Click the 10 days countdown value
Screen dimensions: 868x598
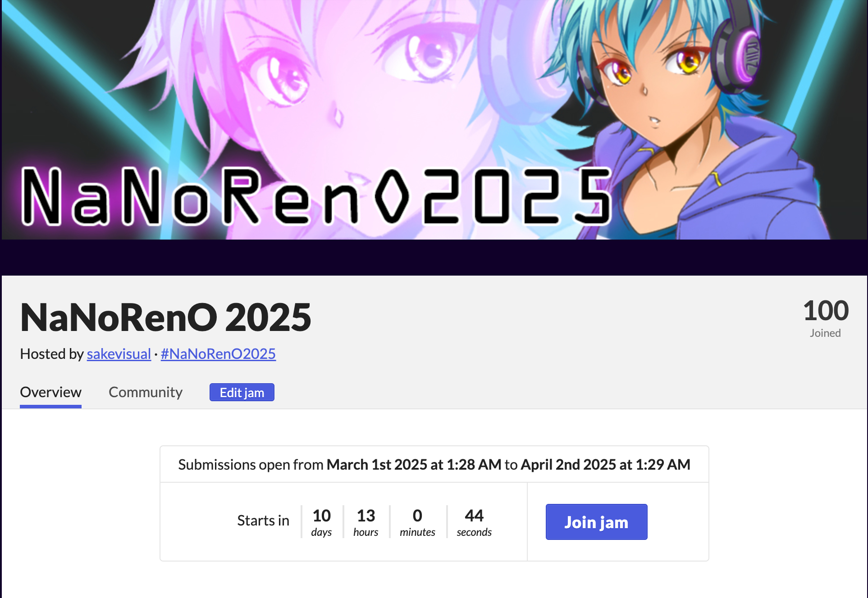tap(321, 522)
